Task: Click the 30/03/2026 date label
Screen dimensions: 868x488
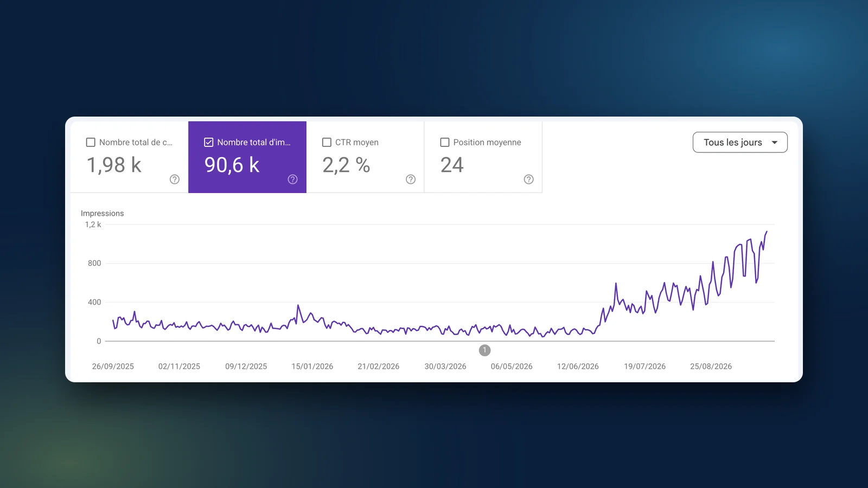Action: pos(445,367)
